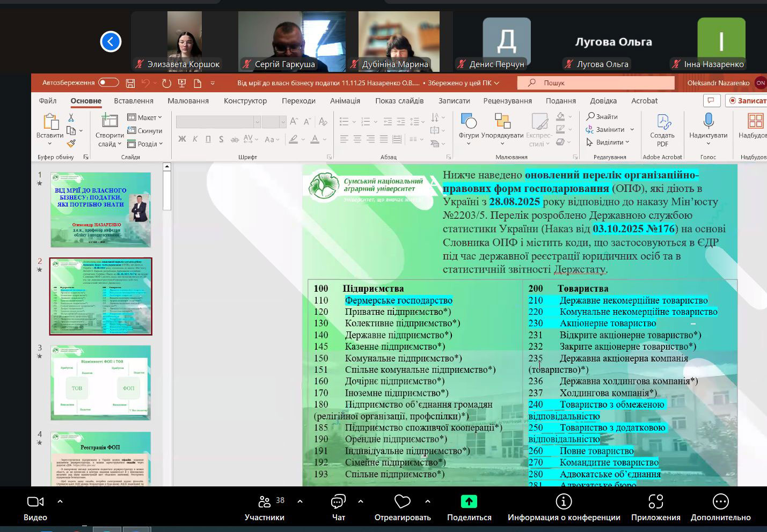
Task: Open the Zoom chat panel
Action: 338,501
